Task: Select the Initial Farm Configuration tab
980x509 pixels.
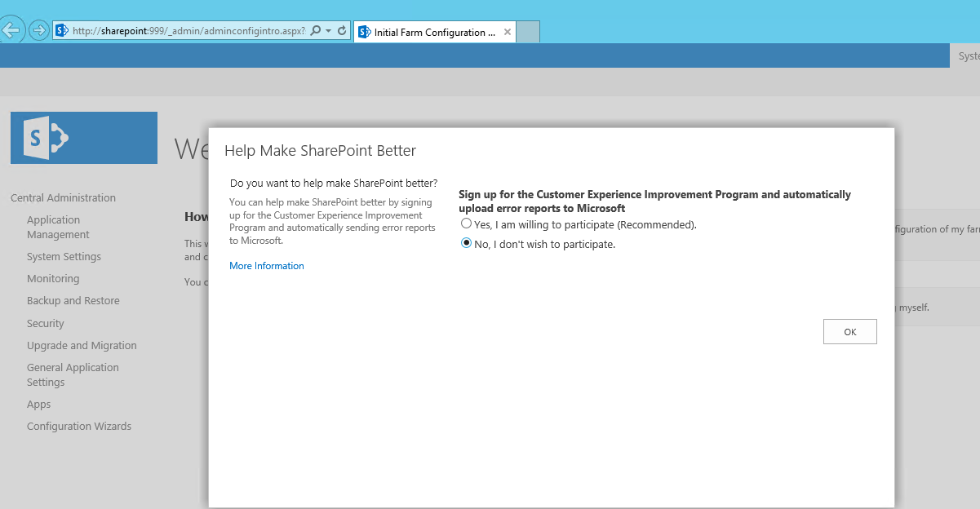Action: coord(434,33)
